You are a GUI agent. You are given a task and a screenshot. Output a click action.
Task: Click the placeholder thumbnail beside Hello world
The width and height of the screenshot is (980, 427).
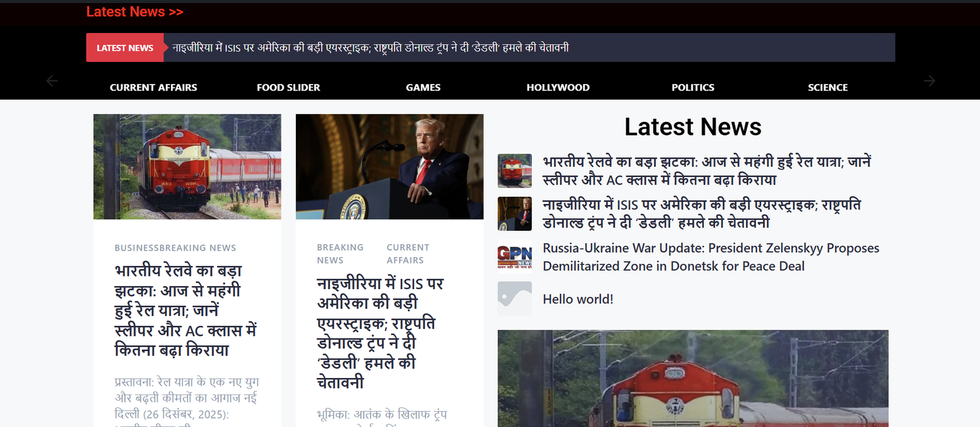coord(514,298)
